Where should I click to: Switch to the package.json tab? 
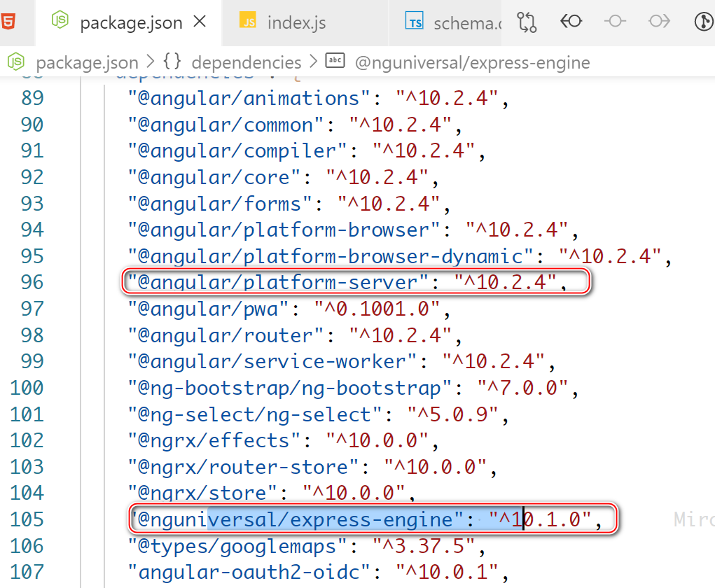coord(129,23)
